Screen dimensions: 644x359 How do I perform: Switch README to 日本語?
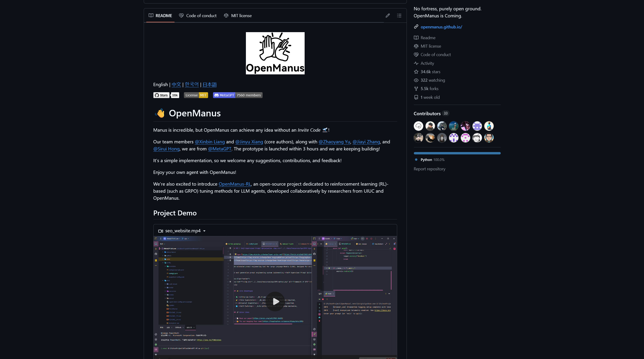pos(209,84)
